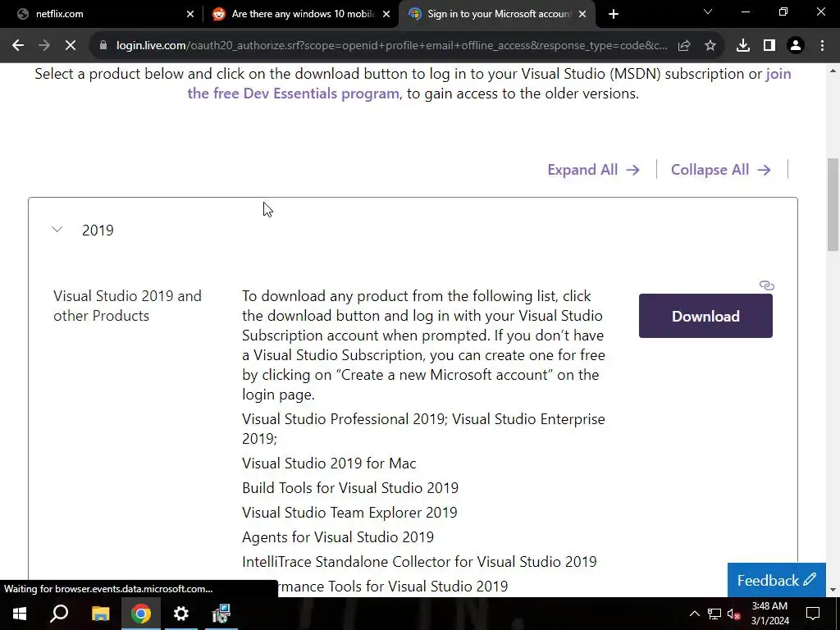Image resolution: width=840 pixels, height=630 pixels.
Task: Click the scrollbar up arrow
Action: pos(833,71)
